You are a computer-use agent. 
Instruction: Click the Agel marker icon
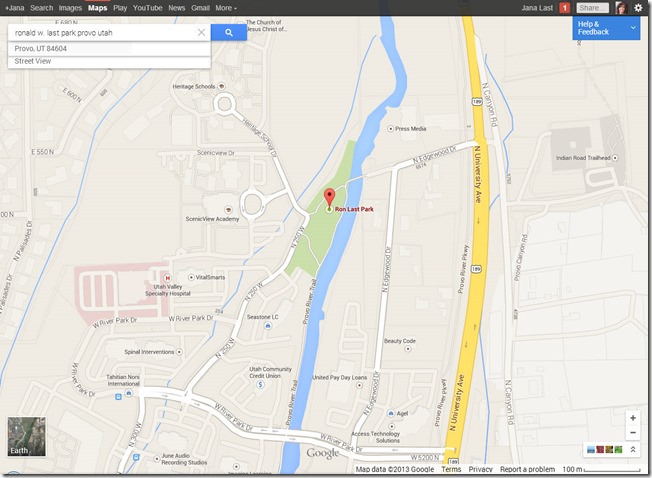click(x=390, y=413)
